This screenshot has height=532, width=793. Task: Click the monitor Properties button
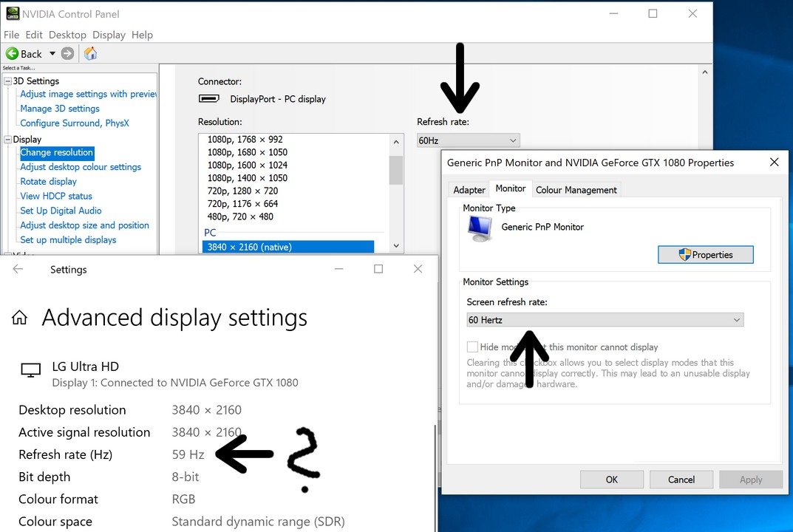[x=706, y=255]
